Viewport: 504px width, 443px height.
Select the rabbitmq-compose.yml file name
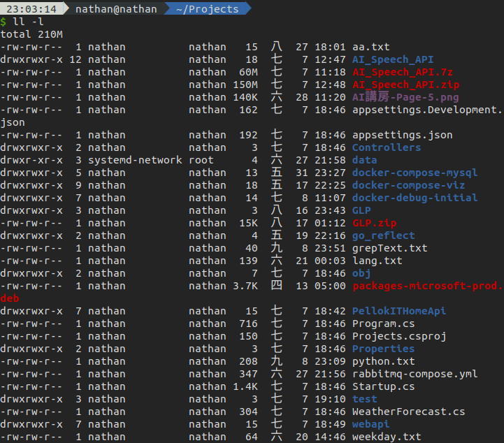(x=415, y=374)
